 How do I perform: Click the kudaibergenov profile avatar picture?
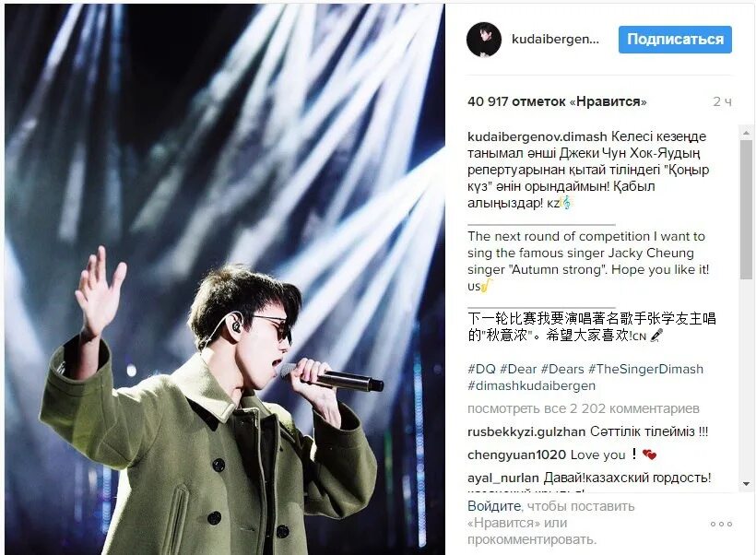(484, 40)
